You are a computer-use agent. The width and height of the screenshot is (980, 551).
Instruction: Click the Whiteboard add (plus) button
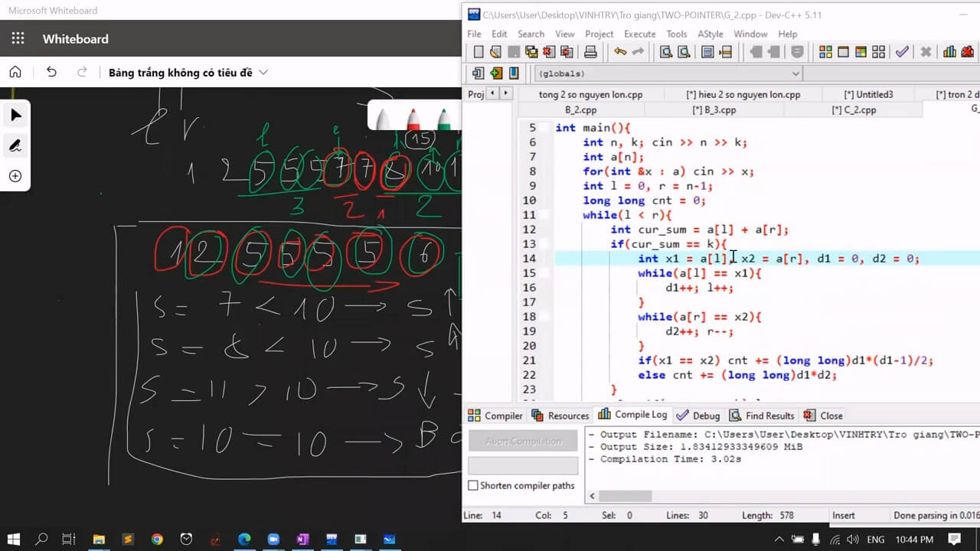click(x=15, y=176)
